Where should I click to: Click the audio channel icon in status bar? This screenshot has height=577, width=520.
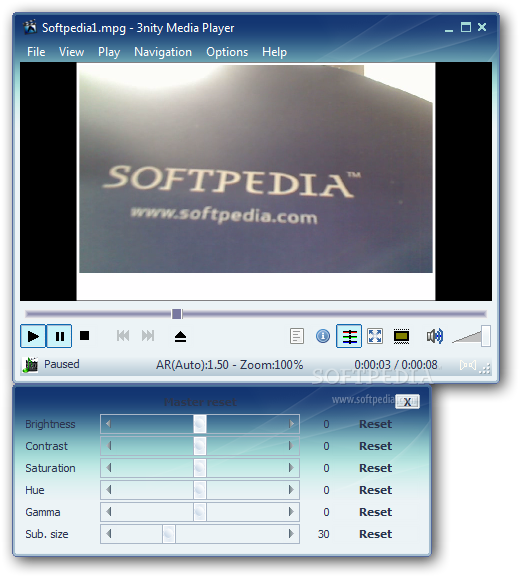468,365
